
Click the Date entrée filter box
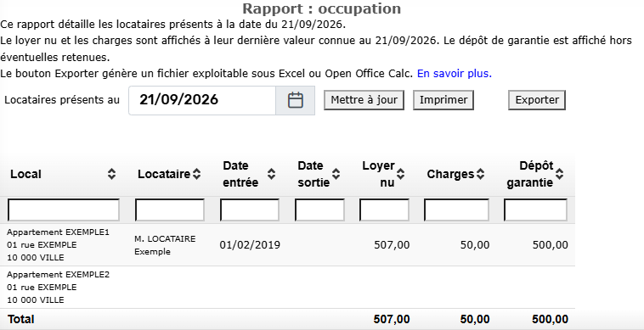coord(250,210)
